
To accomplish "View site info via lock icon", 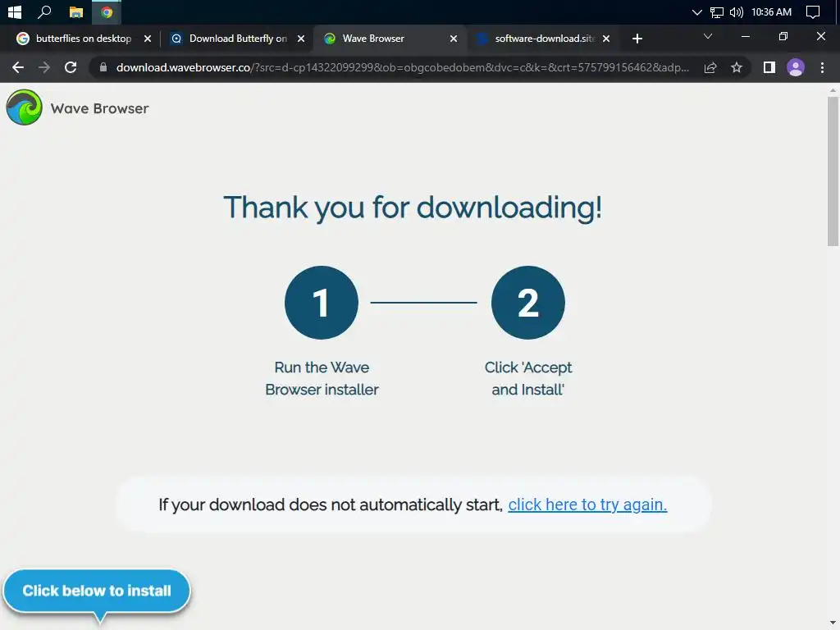I will tap(103, 67).
